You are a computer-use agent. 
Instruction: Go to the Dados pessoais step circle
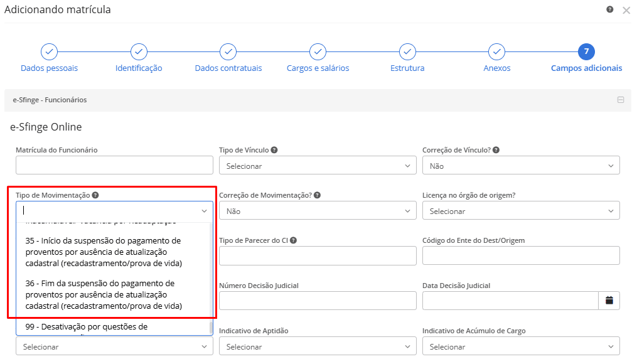pyautogui.click(x=49, y=51)
